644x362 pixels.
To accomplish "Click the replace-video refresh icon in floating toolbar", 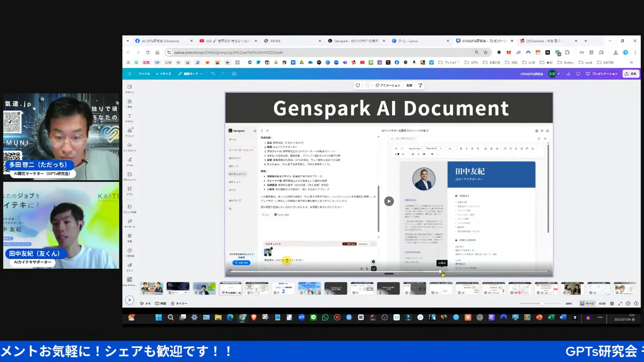I will (358, 85).
